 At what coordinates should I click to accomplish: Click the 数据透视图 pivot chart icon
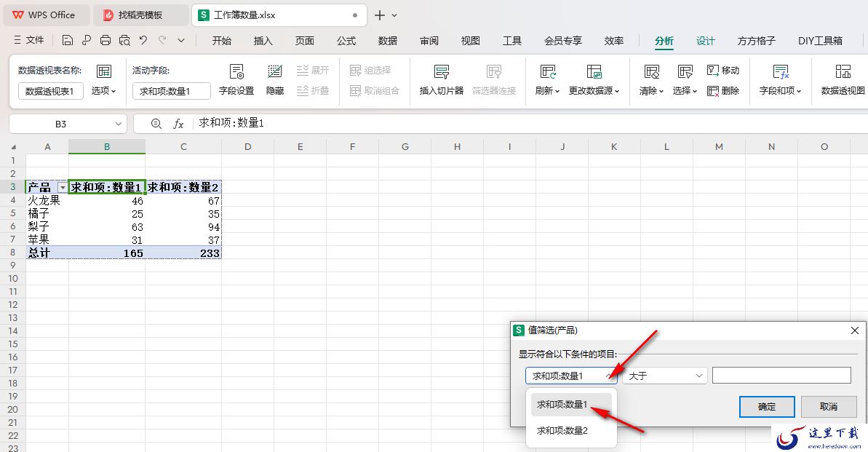[x=843, y=71]
